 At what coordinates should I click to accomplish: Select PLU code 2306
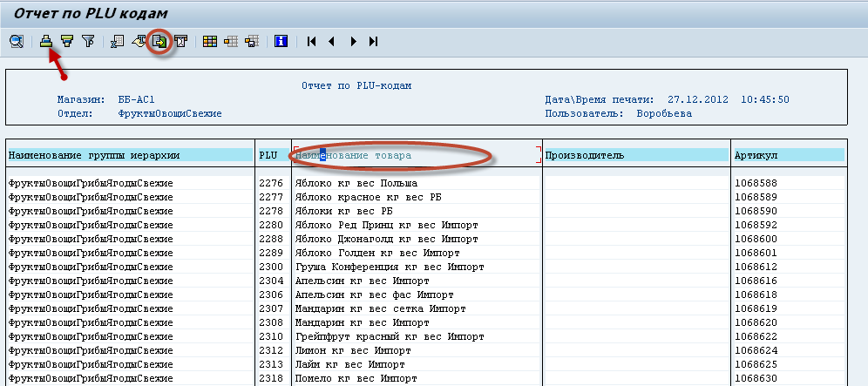pos(271,295)
